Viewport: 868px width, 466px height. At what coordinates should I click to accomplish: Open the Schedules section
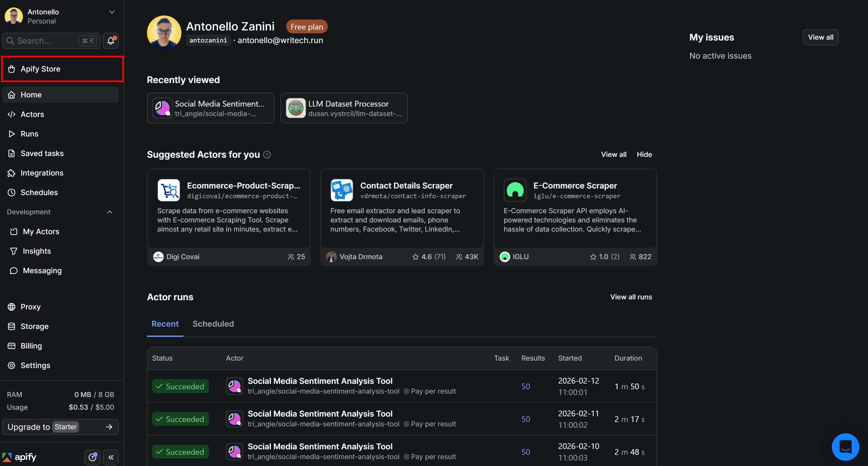tap(39, 192)
